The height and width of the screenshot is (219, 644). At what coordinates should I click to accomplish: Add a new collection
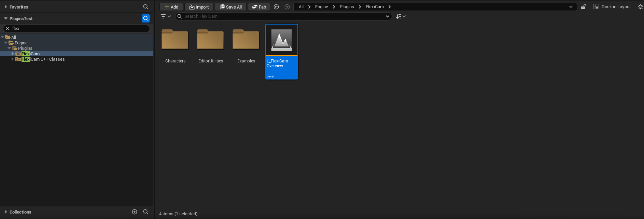[135, 212]
